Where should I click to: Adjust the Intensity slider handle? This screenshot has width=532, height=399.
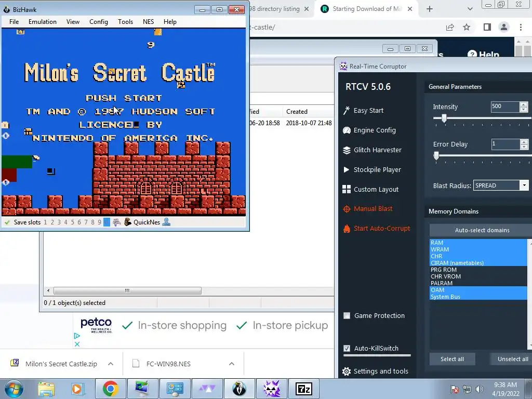click(x=444, y=118)
